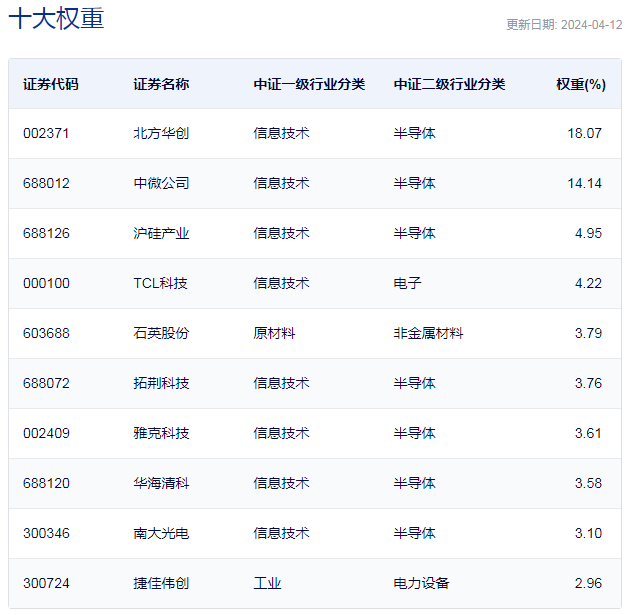Click the 证券名称 column header
This screenshot has height=615, width=630.
point(161,84)
